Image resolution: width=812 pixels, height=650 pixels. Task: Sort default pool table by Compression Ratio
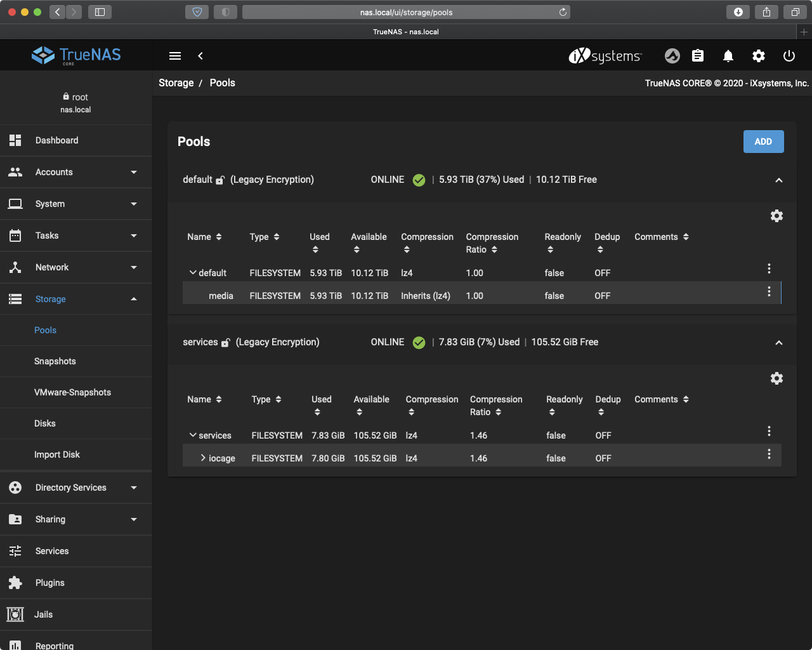point(492,243)
